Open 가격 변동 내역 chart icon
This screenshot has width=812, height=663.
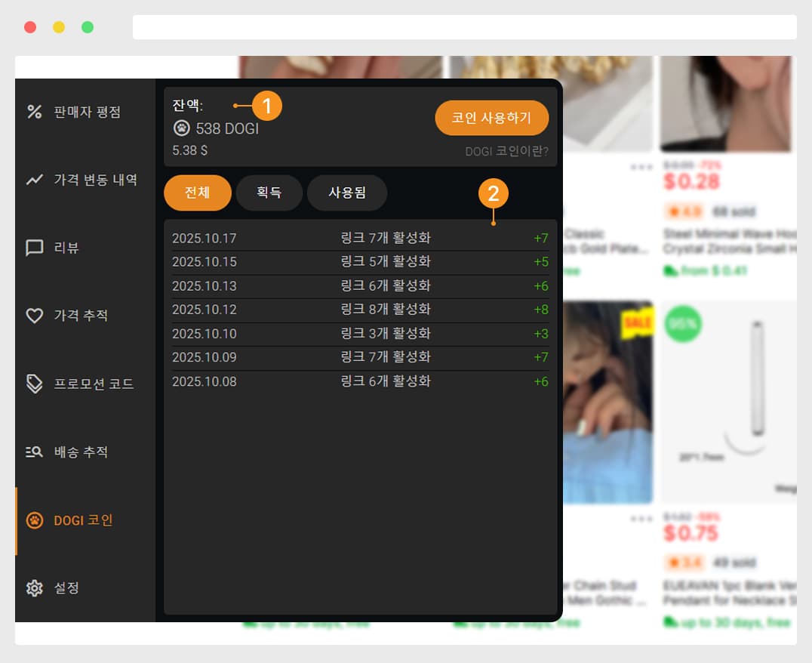(x=34, y=180)
